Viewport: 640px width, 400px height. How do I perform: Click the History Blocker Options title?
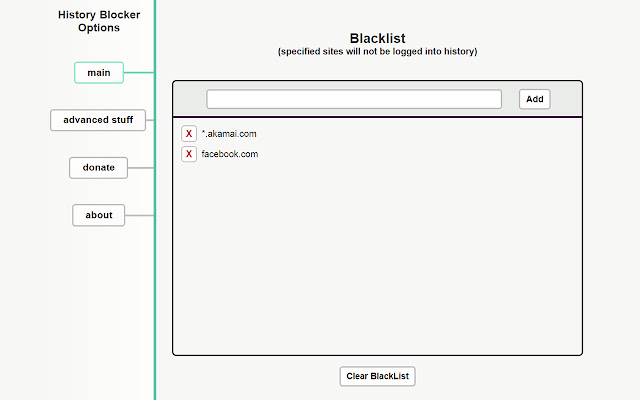click(98, 21)
